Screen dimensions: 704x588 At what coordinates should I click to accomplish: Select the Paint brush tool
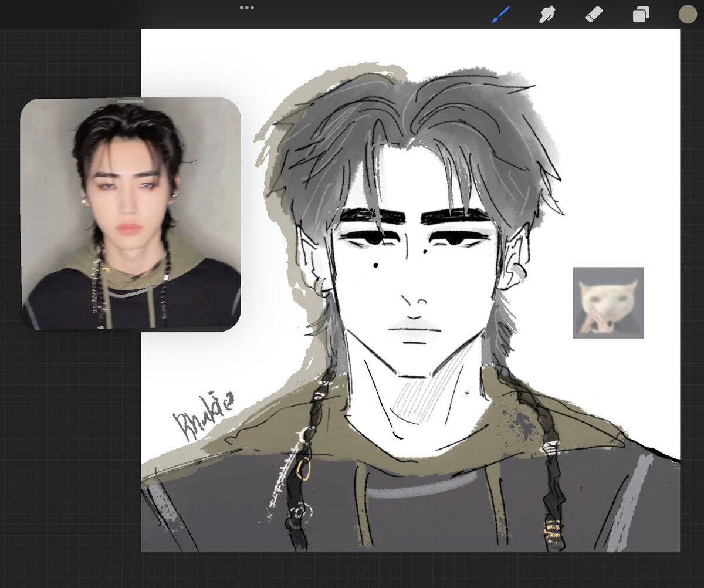click(x=501, y=14)
